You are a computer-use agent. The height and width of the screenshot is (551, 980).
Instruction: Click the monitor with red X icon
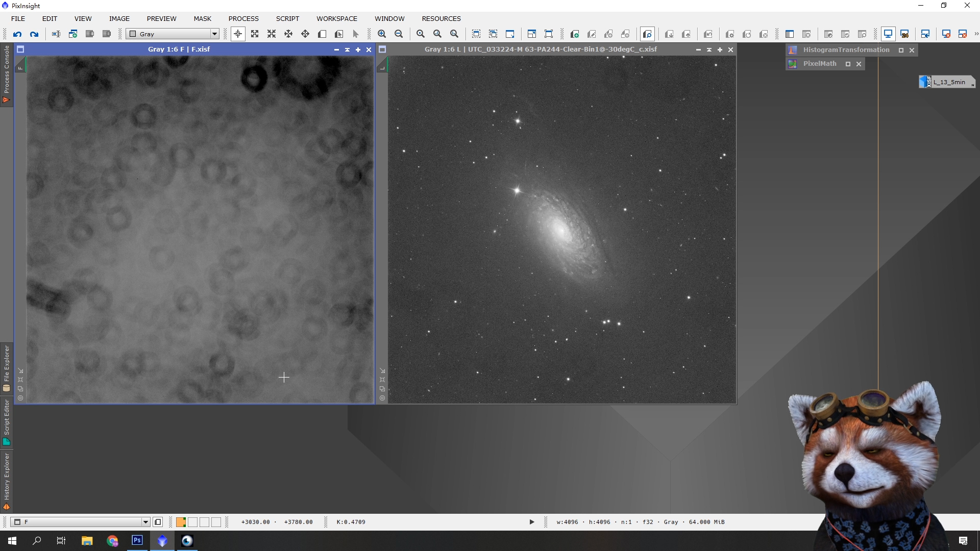coord(946,34)
